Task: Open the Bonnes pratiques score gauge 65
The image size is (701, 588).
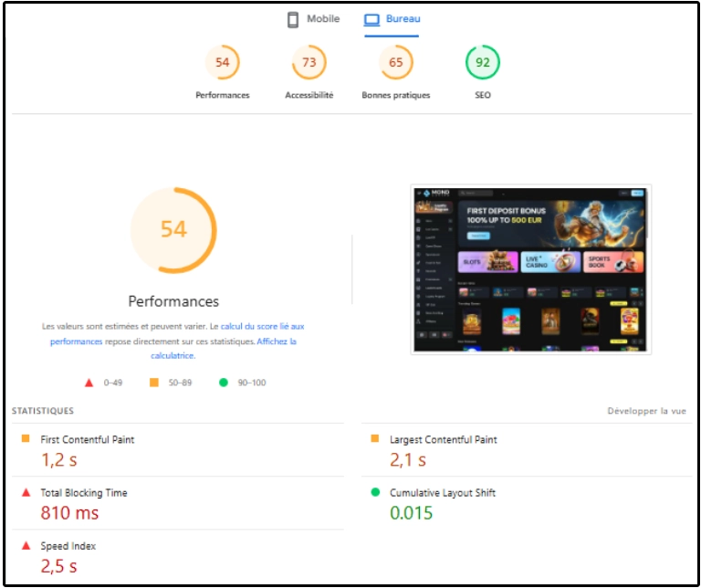Action: 395,63
